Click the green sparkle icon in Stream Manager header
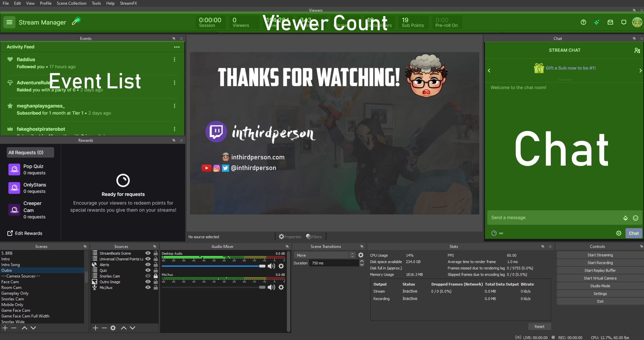This screenshot has width=644, height=340. (597, 22)
